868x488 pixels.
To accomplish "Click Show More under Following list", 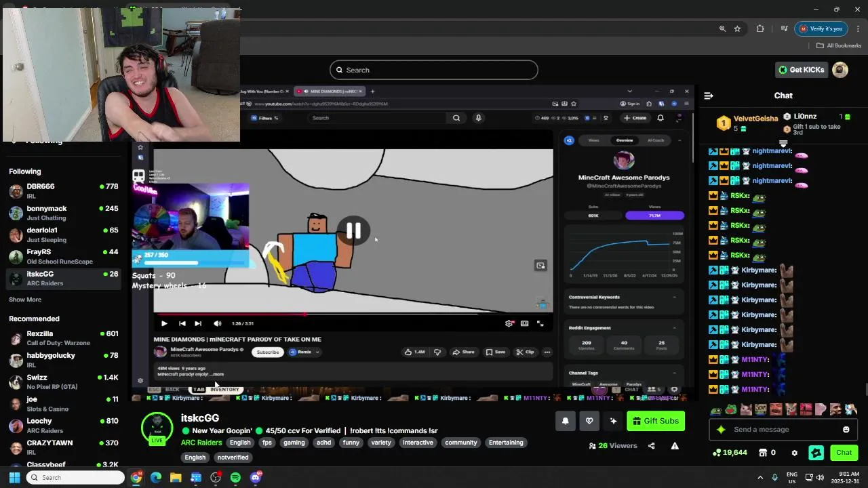I will (25, 300).
